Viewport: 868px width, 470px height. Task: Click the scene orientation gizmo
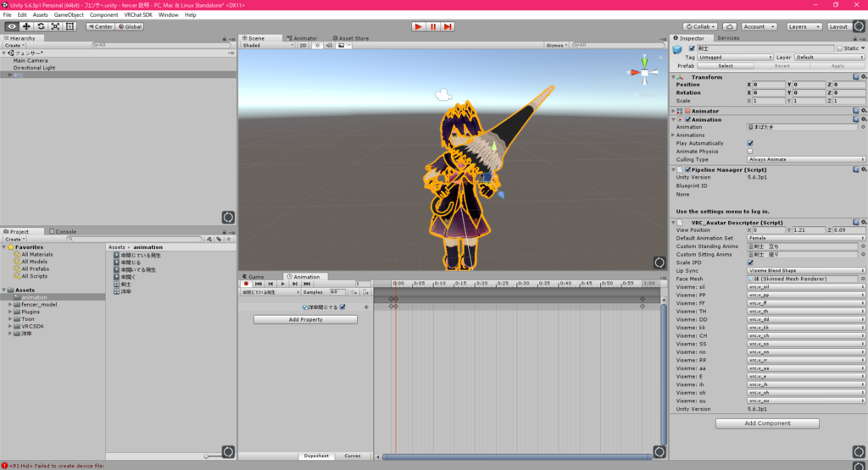coord(644,72)
